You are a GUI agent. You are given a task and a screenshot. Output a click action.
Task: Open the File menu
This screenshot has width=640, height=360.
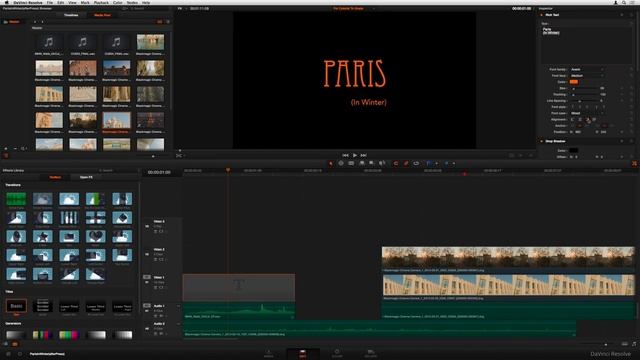point(50,2)
